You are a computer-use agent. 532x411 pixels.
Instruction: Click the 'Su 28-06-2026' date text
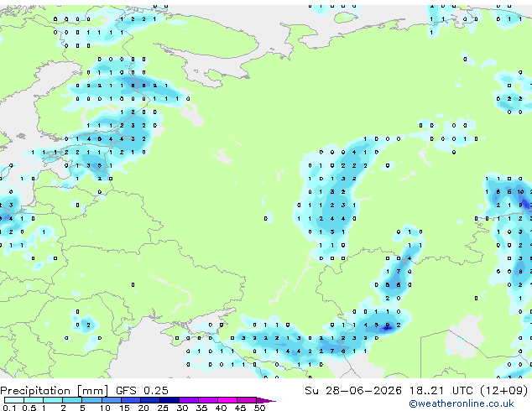pyautogui.click(x=353, y=391)
